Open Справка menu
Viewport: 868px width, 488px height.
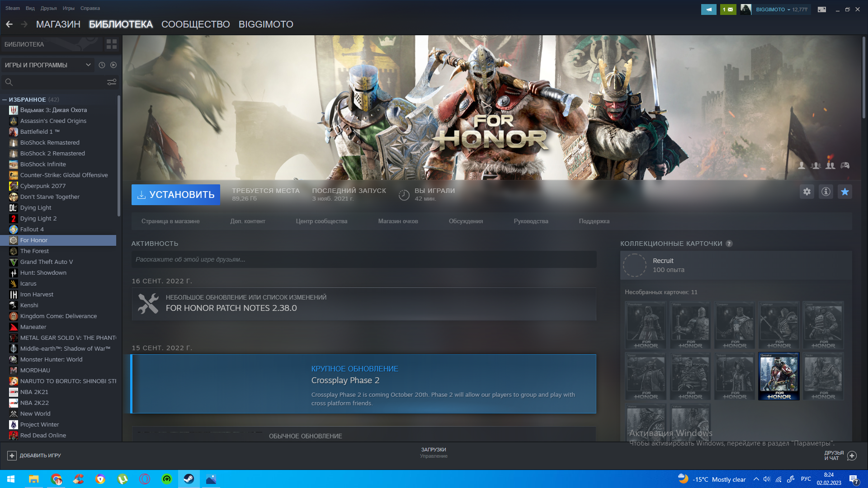pyautogui.click(x=90, y=8)
